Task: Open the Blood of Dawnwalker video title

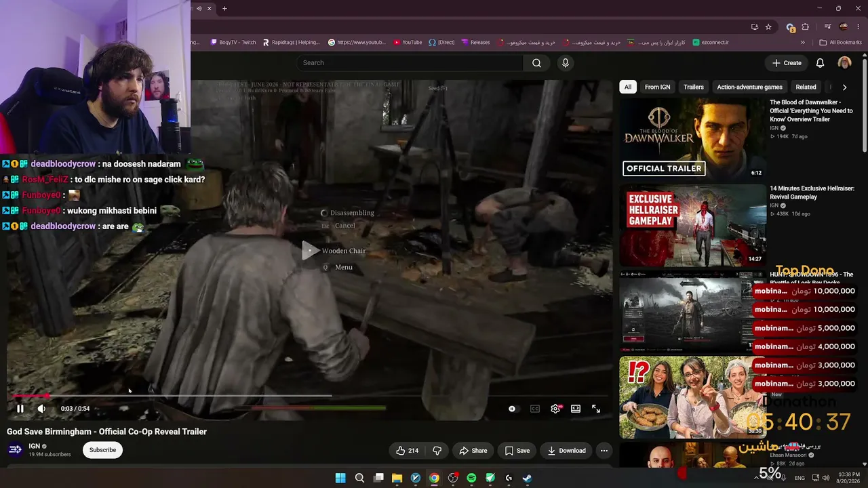Action: coord(811,110)
